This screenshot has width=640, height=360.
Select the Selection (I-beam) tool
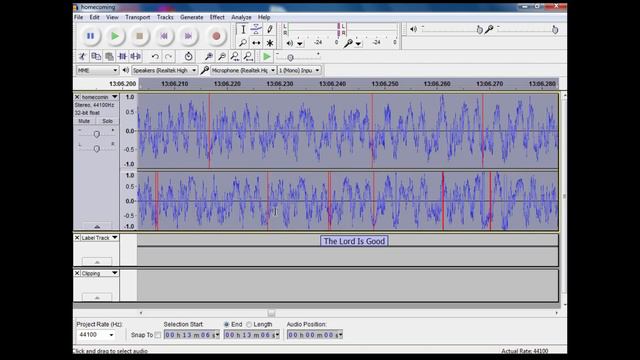pyautogui.click(x=243, y=29)
